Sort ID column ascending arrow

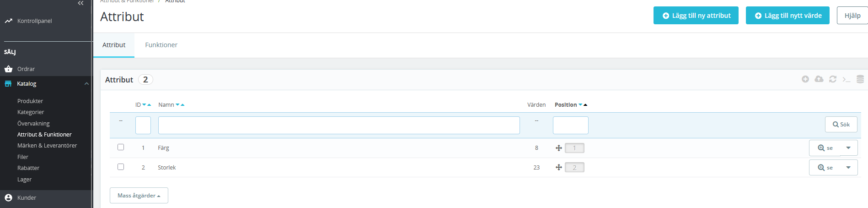click(x=149, y=105)
